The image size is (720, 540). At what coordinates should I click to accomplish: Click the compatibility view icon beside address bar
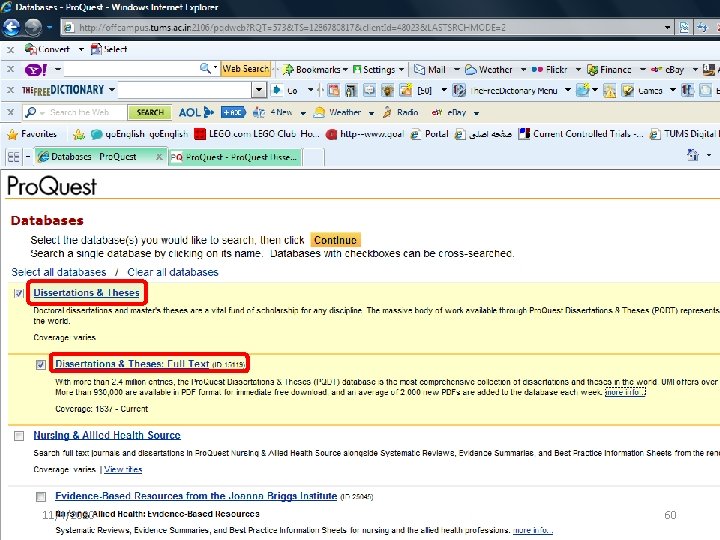(x=684, y=28)
